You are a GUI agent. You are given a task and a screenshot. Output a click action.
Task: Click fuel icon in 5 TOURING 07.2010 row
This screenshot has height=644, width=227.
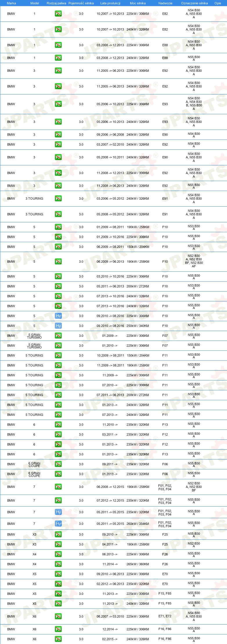click(58, 385)
